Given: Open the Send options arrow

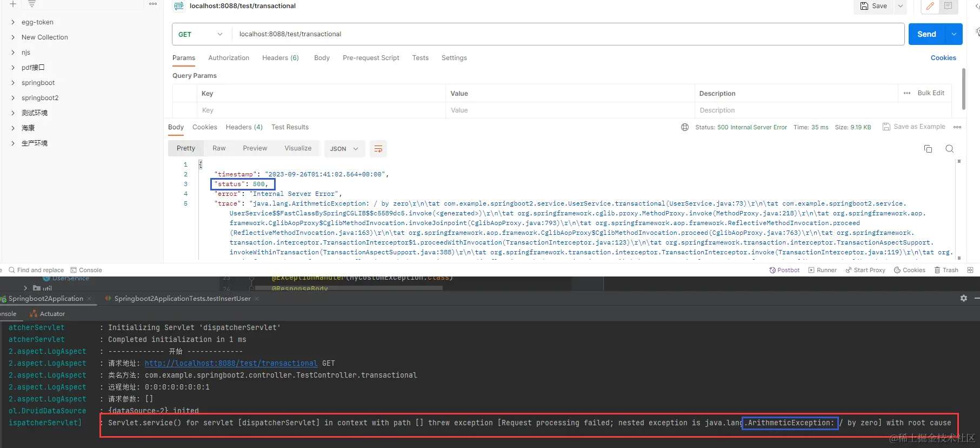Looking at the screenshot, I should click(954, 34).
